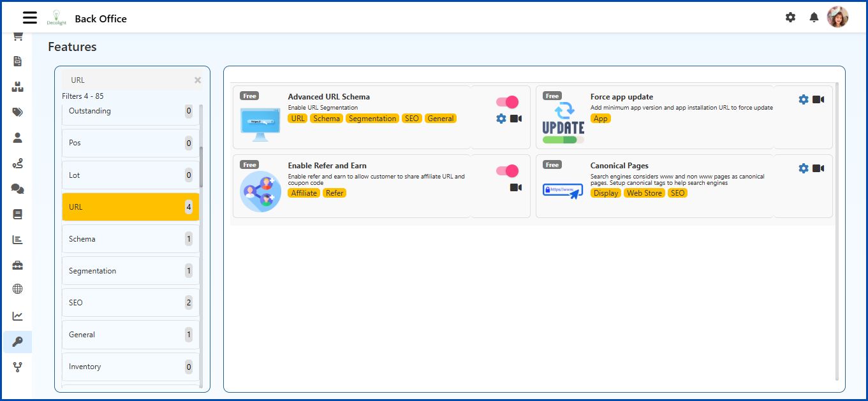Clear the URL filter with the X button
Viewport: 868px width, 401px height.
pos(197,80)
